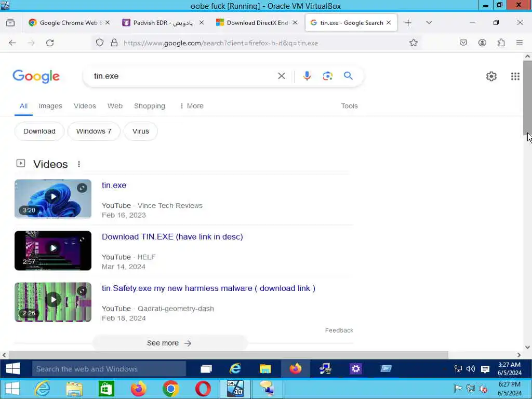This screenshot has width=532, height=399.
Task: Open the Firefox hamburger application menu
Action: tap(520, 43)
